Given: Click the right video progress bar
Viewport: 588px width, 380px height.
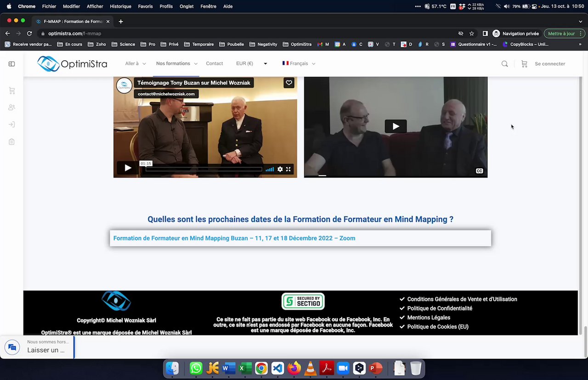Looking at the screenshot, I should tap(396, 176).
